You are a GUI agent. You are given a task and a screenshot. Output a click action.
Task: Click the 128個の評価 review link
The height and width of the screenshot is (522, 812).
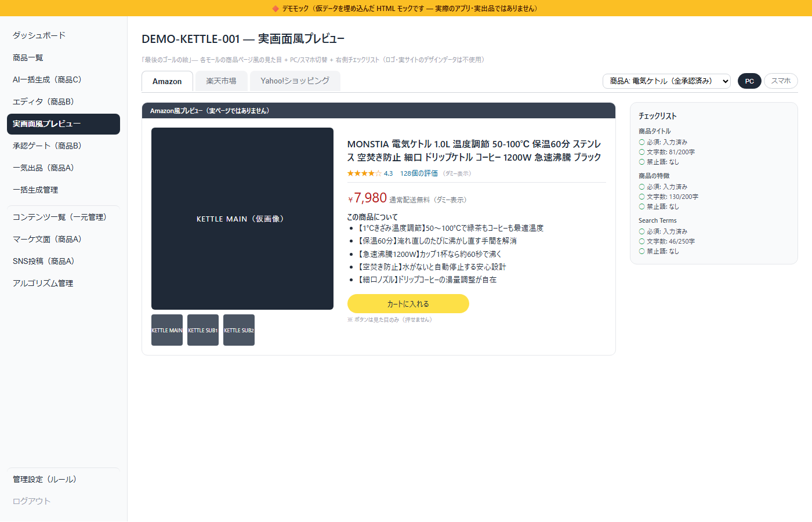pos(419,173)
